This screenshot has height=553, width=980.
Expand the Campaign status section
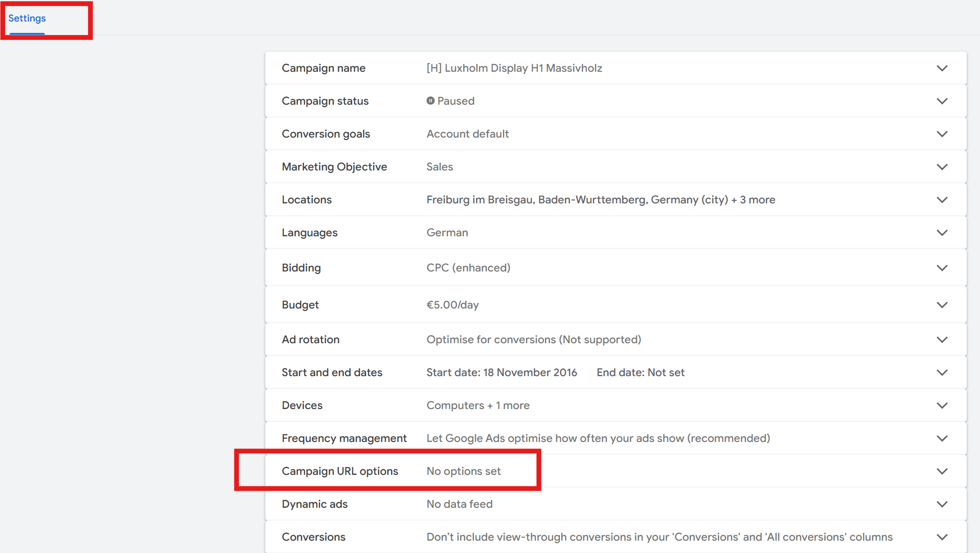pyautogui.click(x=942, y=101)
